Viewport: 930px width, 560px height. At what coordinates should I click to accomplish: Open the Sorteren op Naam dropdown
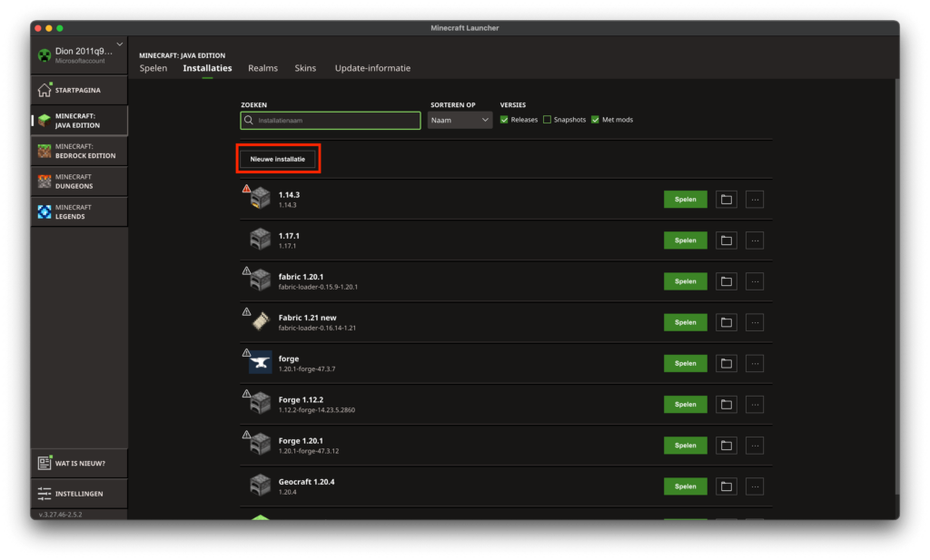click(460, 120)
